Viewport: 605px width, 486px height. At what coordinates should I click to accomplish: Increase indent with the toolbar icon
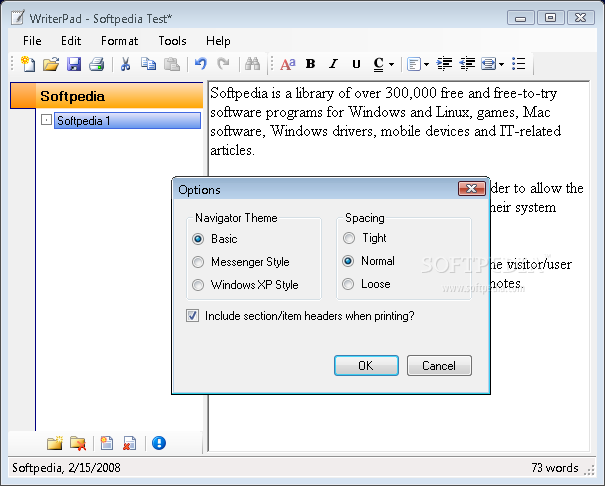coord(444,64)
